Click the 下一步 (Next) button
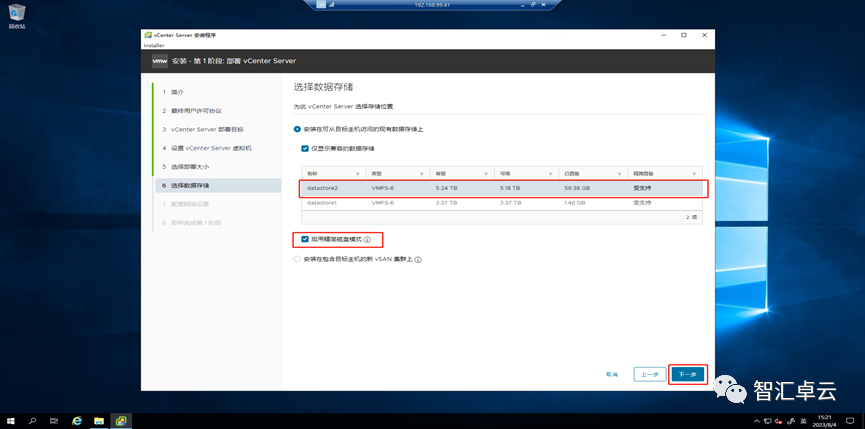This screenshot has height=429, width=865. click(x=688, y=374)
